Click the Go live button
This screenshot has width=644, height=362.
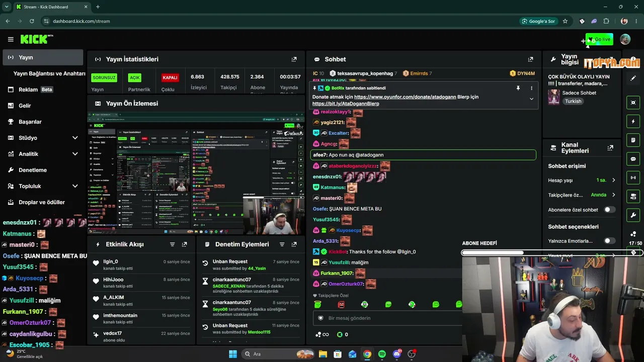pyautogui.click(x=599, y=39)
